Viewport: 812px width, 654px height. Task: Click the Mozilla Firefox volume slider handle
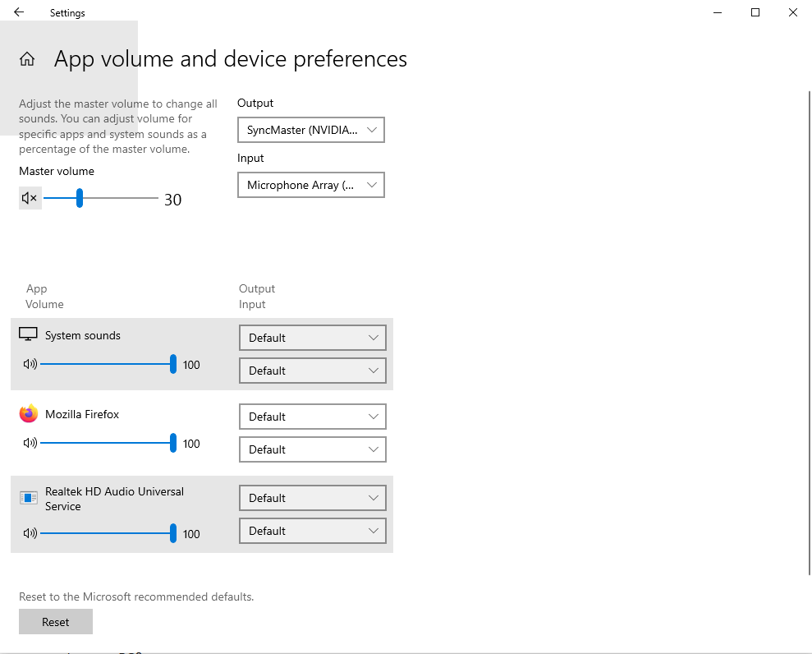[173, 443]
